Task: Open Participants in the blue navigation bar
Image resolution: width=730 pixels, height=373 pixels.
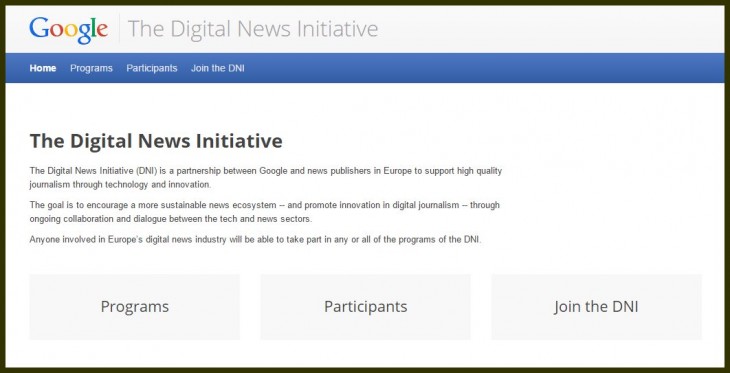Action: [152, 68]
